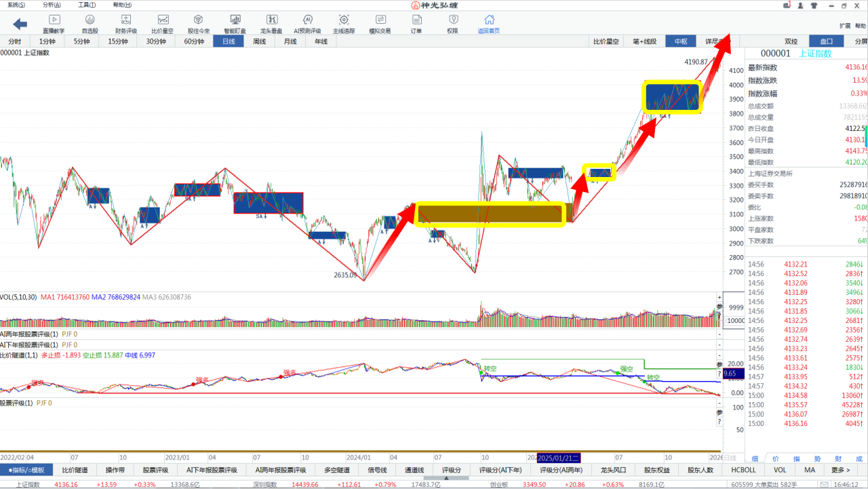The height and width of the screenshot is (489, 868).
Task: Select the 比价隧道 indicator tab
Action: pyautogui.click(x=75, y=470)
